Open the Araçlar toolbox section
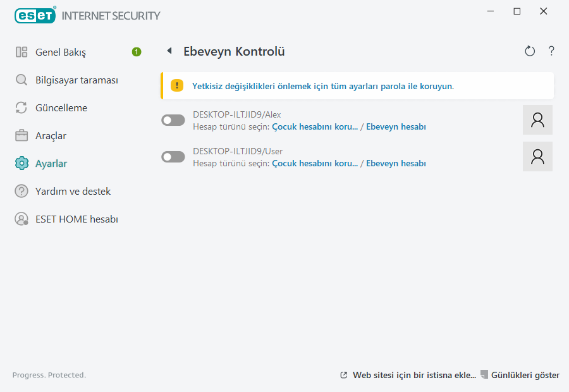This screenshot has height=392, width=569. point(52,135)
